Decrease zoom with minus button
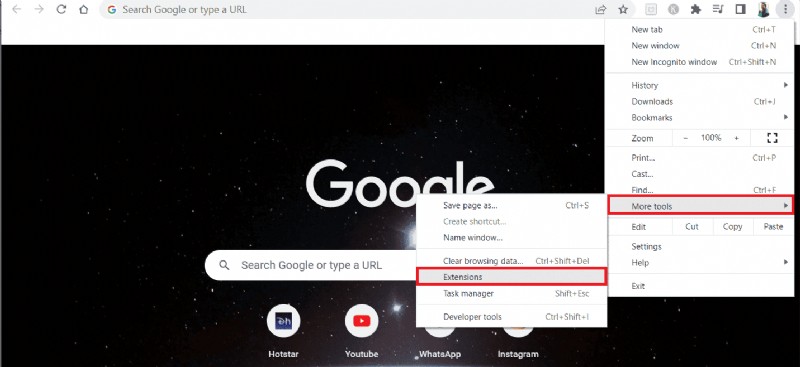Viewport: 800px width, 367px height. [686, 138]
